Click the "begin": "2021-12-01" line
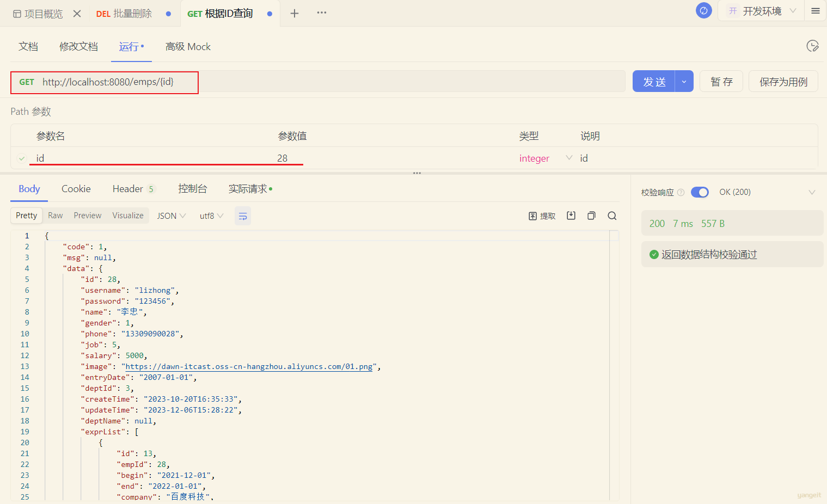Screen dimensions: 827x504 [166, 476]
